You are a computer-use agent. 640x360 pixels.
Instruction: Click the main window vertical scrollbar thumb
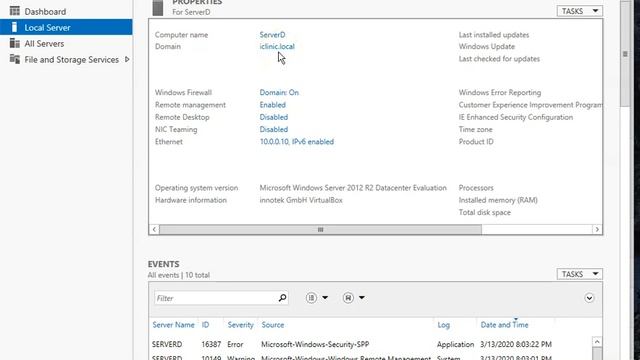point(625,53)
